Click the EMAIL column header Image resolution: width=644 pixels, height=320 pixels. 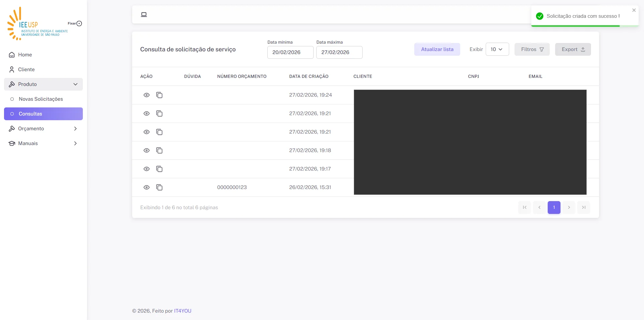pos(535,77)
